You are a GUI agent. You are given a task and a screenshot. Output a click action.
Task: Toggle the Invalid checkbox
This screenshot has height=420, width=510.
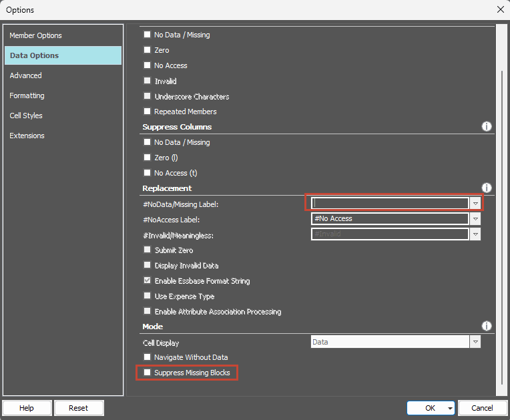(x=147, y=81)
